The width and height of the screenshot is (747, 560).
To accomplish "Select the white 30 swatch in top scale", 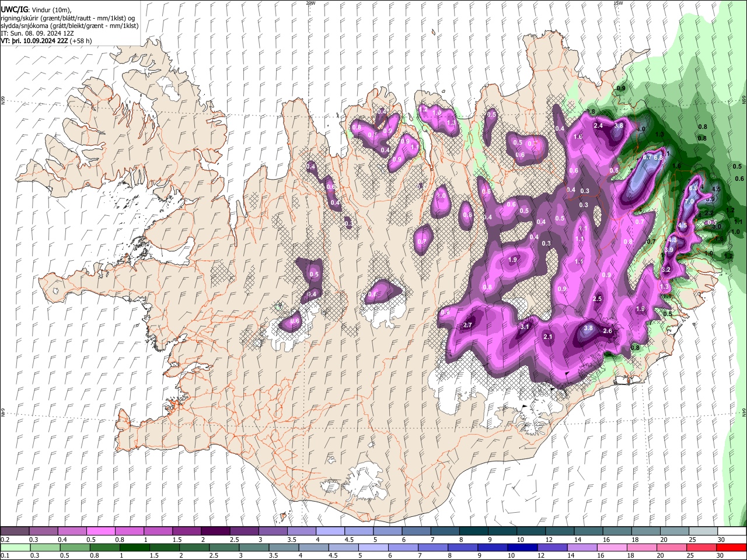I will pyautogui.click(x=732, y=531).
